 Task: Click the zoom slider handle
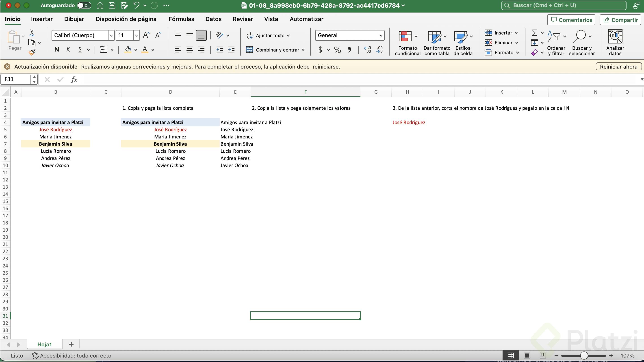[x=584, y=355]
